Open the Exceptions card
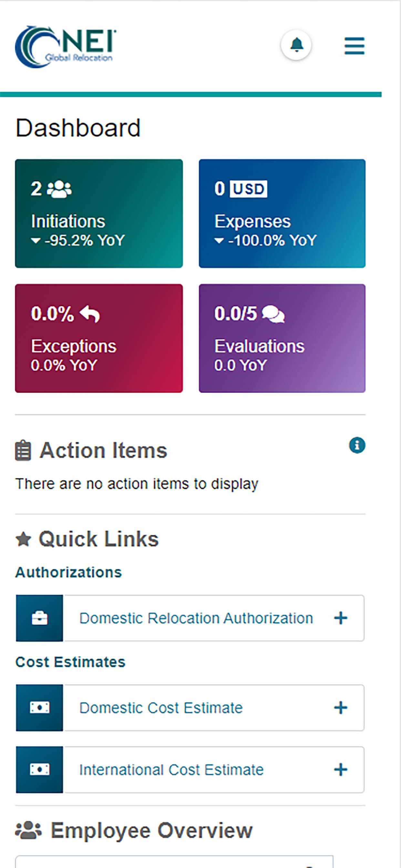Screen dimensions: 401x868 [99, 338]
